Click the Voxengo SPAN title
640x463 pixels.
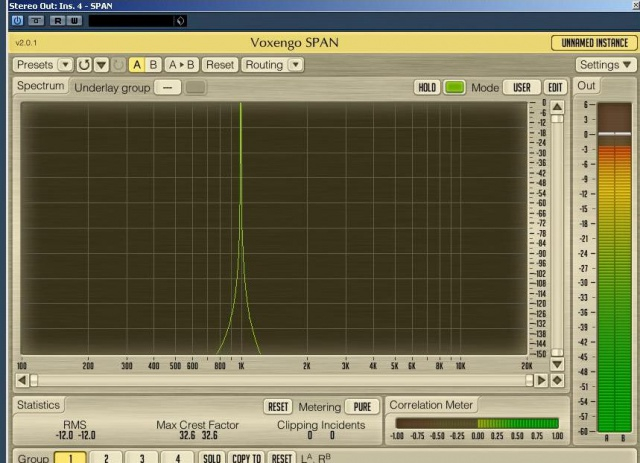pos(294,42)
